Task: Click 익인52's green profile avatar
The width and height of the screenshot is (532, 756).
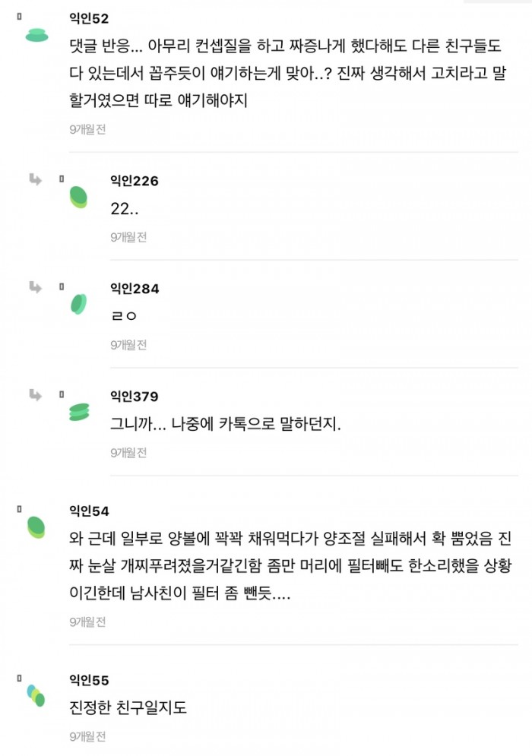Action: [x=36, y=35]
